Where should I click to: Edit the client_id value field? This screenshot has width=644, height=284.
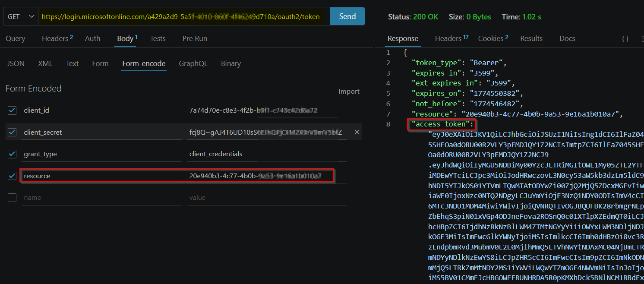[x=267, y=110]
